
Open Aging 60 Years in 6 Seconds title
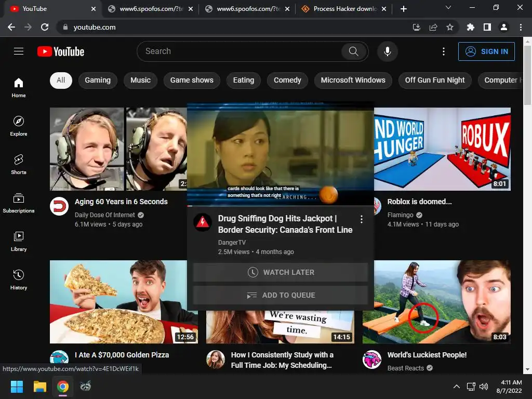click(121, 202)
